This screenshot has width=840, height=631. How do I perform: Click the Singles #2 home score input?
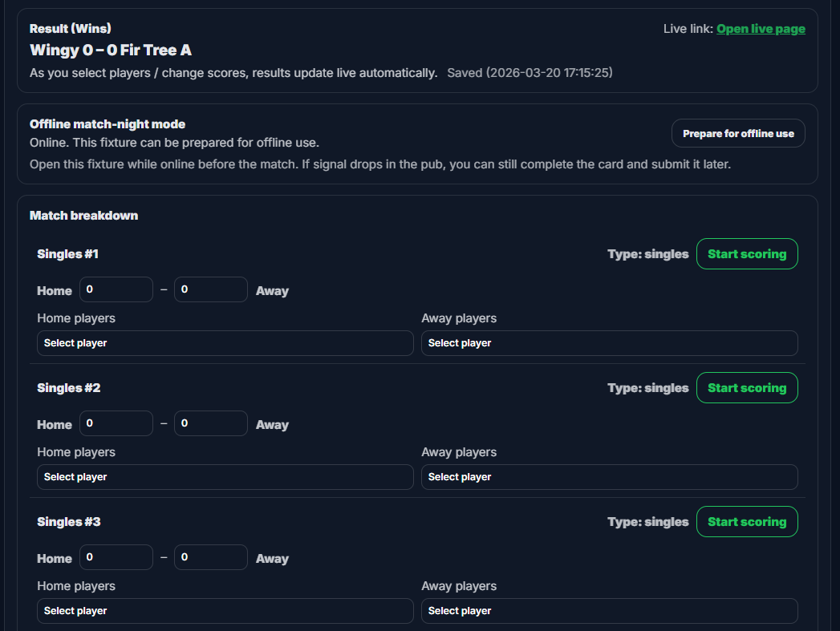point(116,423)
